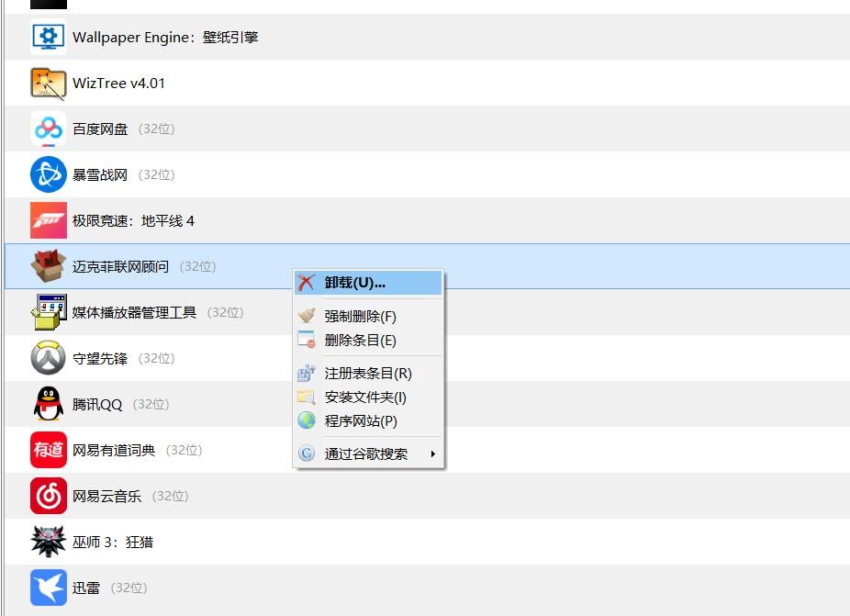Click the 迈克菲联网顾问 program name
Screen dimensions: 850x616
pos(120,266)
